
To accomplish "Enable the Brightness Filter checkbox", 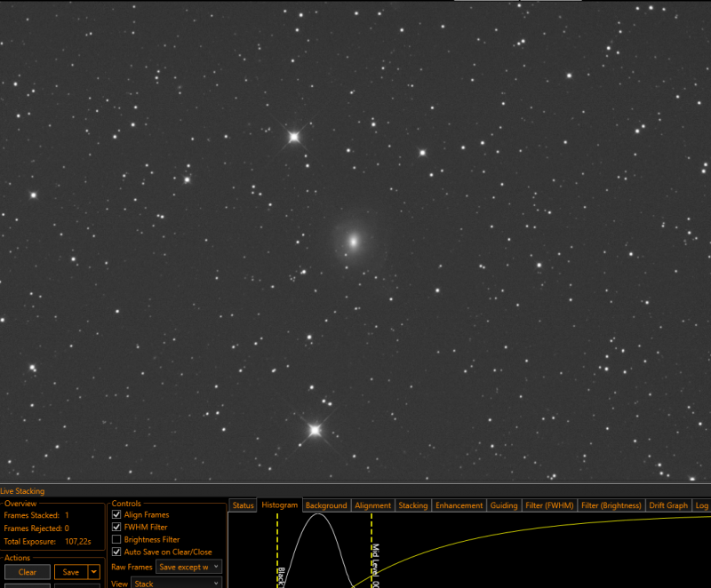I will (x=116, y=539).
